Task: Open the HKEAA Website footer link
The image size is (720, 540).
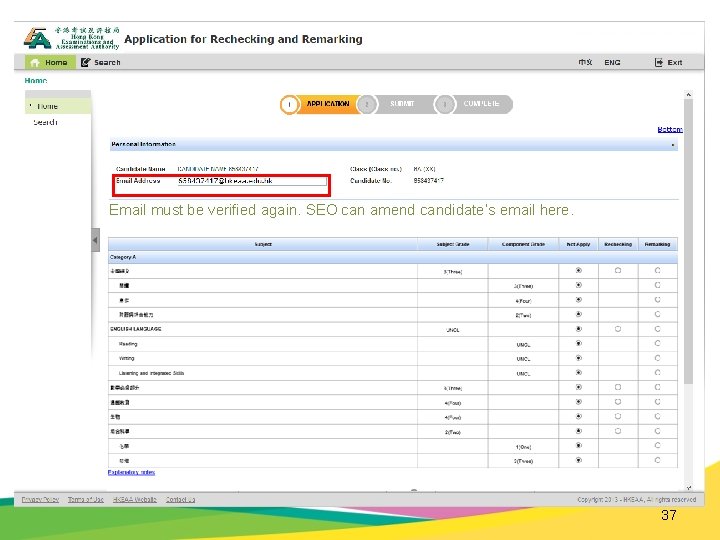Action: click(135, 500)
